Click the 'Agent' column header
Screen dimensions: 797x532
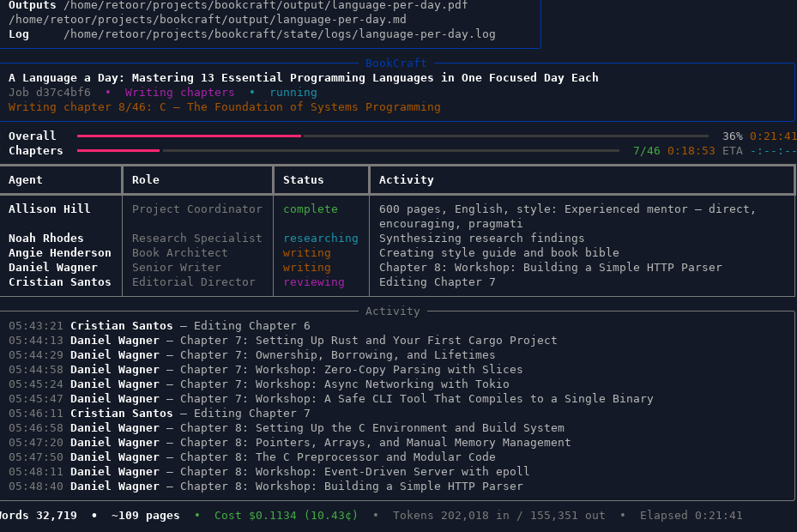tap(26, 180)
